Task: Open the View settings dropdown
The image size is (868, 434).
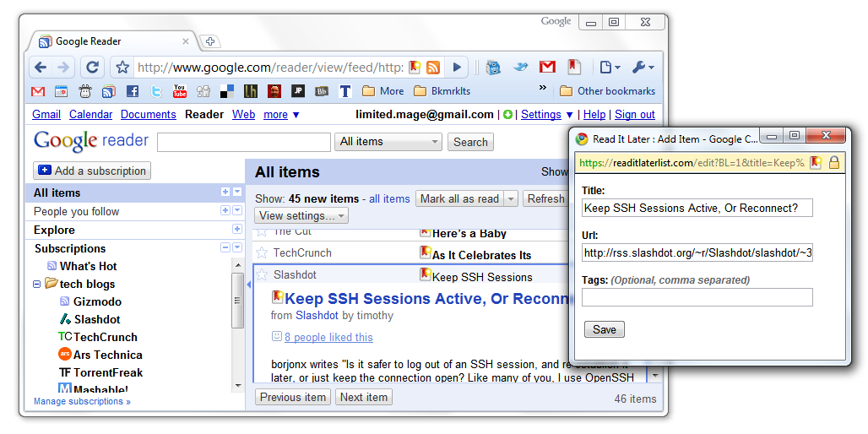Action: click(x=301, y=215)
